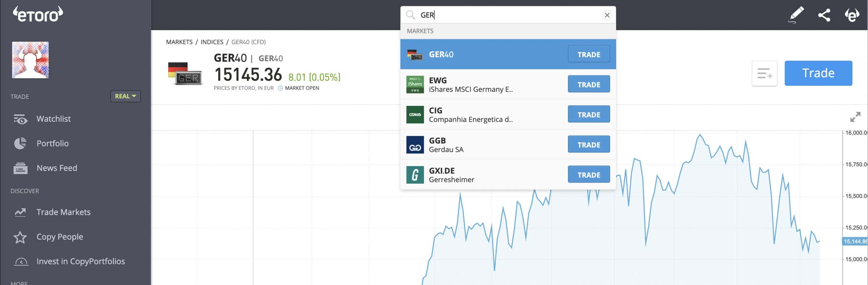Viewport: 868px width, 285px height.
Task: Click the GGB Gerdau logo
Action: point(415,145)
